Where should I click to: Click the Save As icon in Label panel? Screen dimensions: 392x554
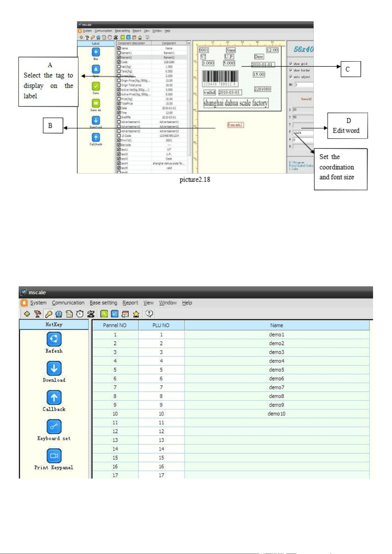pos(96,103)
